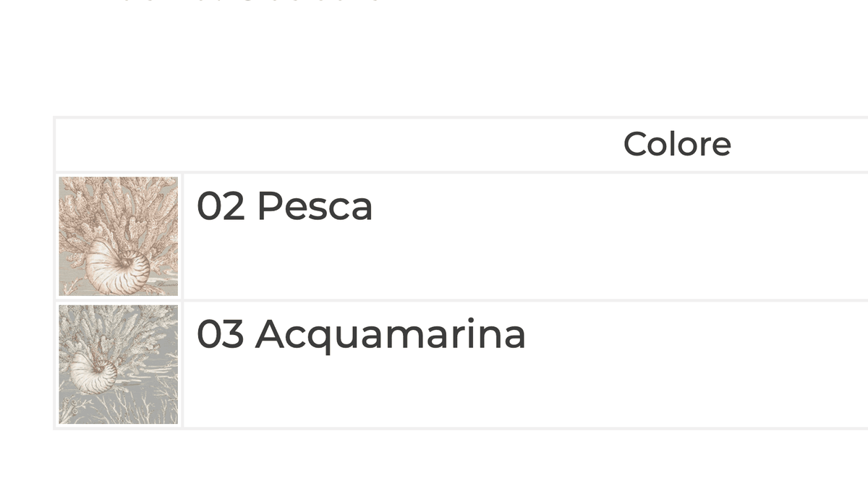Screen dimensions: 868x484
Task: Click empty header cell above thumbnails
Action: [x=119, y=145]
